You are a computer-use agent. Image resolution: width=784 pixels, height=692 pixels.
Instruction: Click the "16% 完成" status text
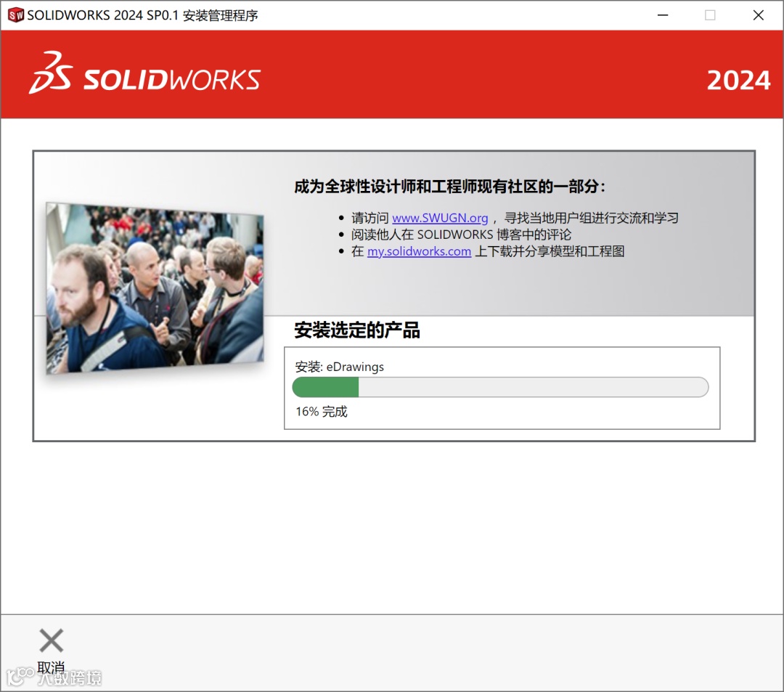[321, 412]
